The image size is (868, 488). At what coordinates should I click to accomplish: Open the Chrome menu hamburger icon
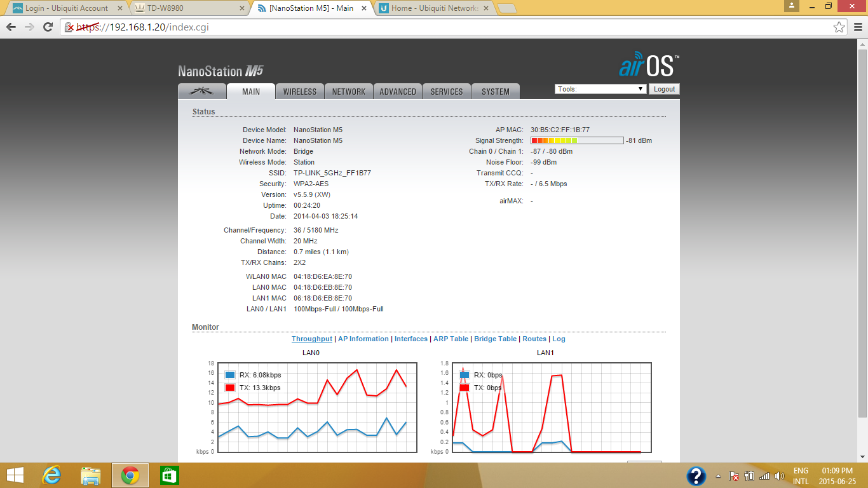point(857,27)
